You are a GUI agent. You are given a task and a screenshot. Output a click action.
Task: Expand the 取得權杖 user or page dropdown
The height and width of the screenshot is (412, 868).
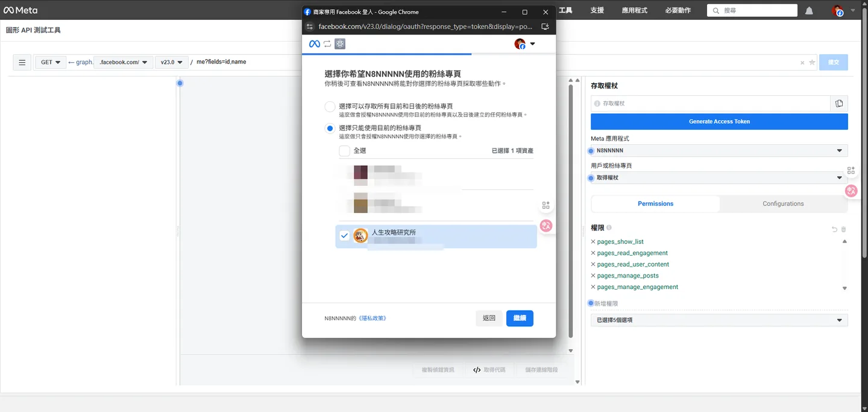pyautogui.click(x=719, y=178)
